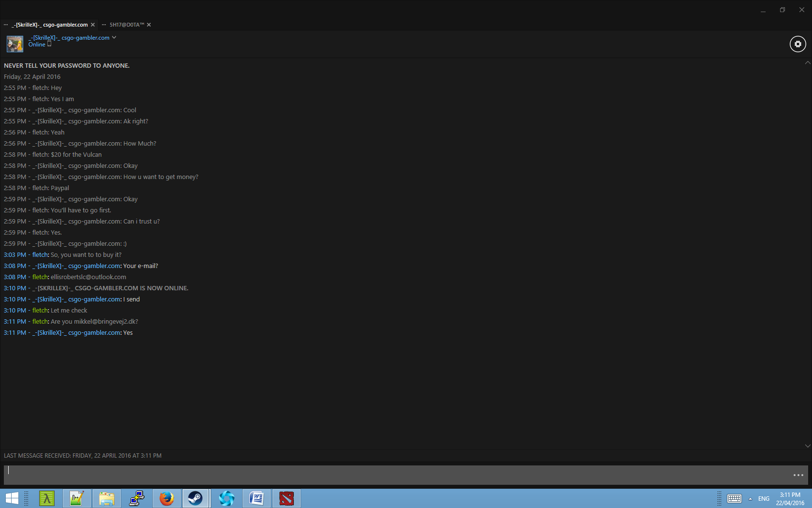The height and width of the screenshot is (508, 812).
Task: Launch Dota 2 from the taskbar
Action: point(286,498)
